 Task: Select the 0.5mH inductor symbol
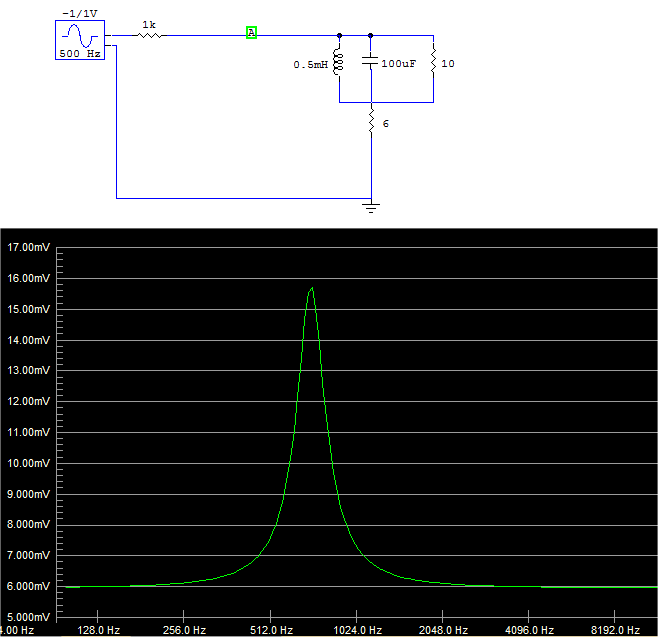click(x=338, y=64)
